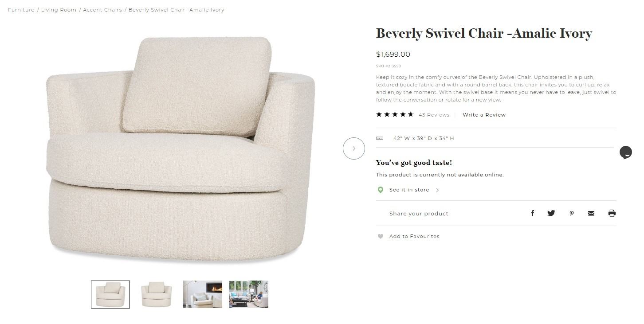The height and width of the screenshot is (324, 644).
Task: Click Write a Review link
Action: point(484,115)
